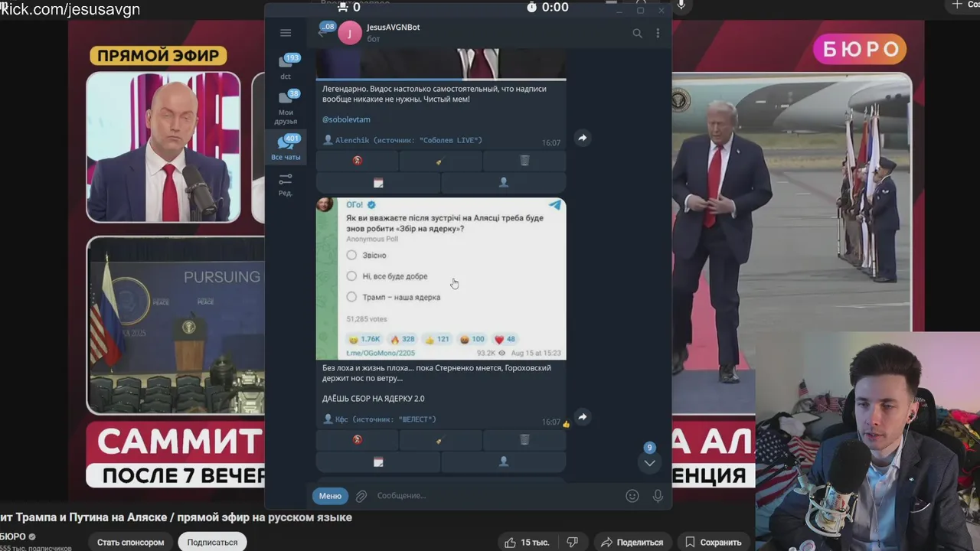Attach a file with the paperclip icon
The image size is (980, 551).
click(x=361, y=496)
